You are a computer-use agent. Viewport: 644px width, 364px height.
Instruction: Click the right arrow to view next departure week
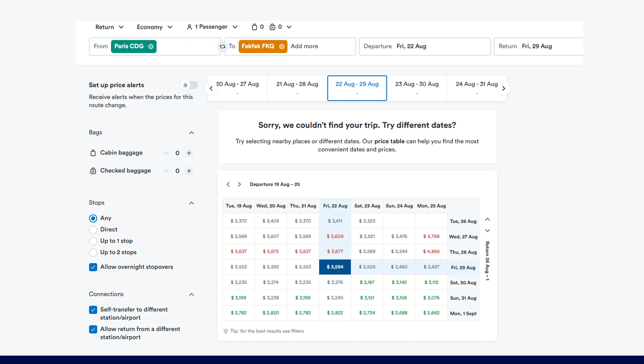(x=239, y=184)
